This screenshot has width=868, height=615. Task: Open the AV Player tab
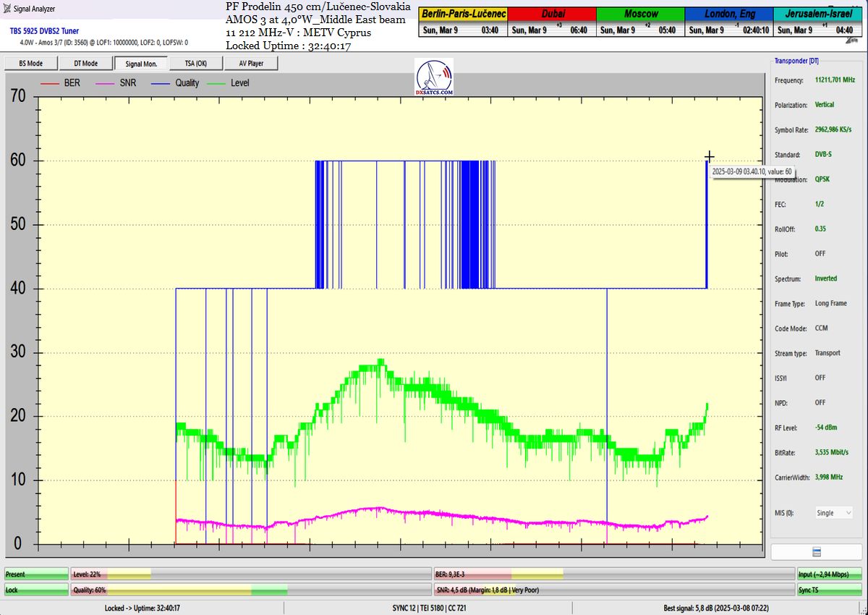pos(251,64)
